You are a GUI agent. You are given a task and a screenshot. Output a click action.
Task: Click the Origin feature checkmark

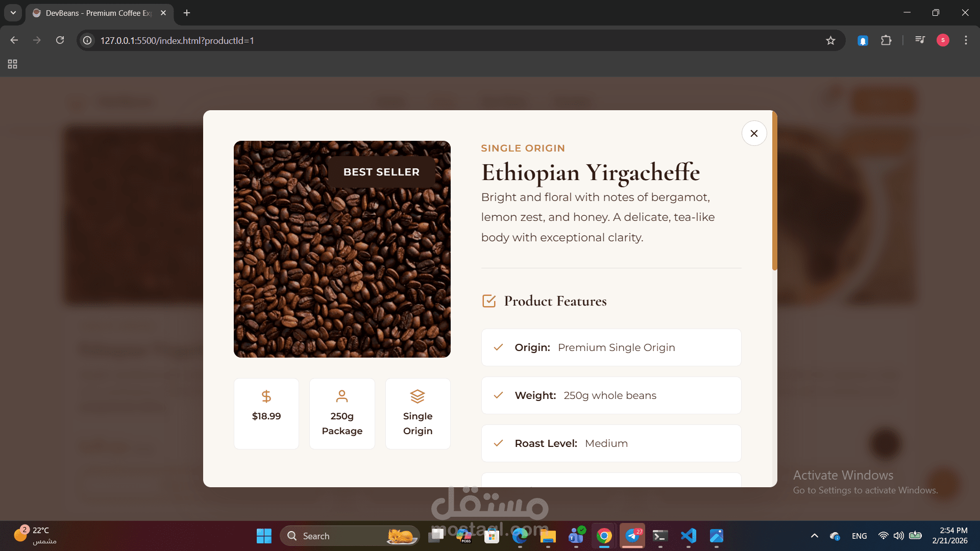[499, 347]
